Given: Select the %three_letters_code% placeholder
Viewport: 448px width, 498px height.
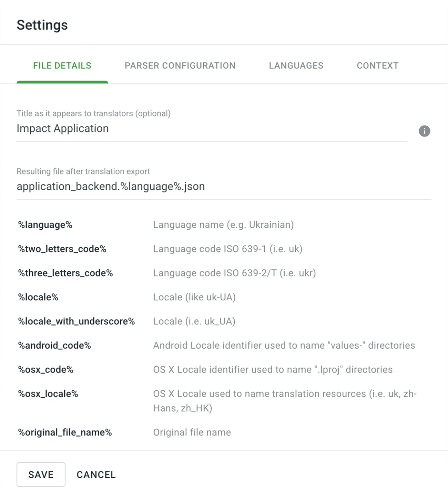Looking at the screenshot, I should (65, 273).
